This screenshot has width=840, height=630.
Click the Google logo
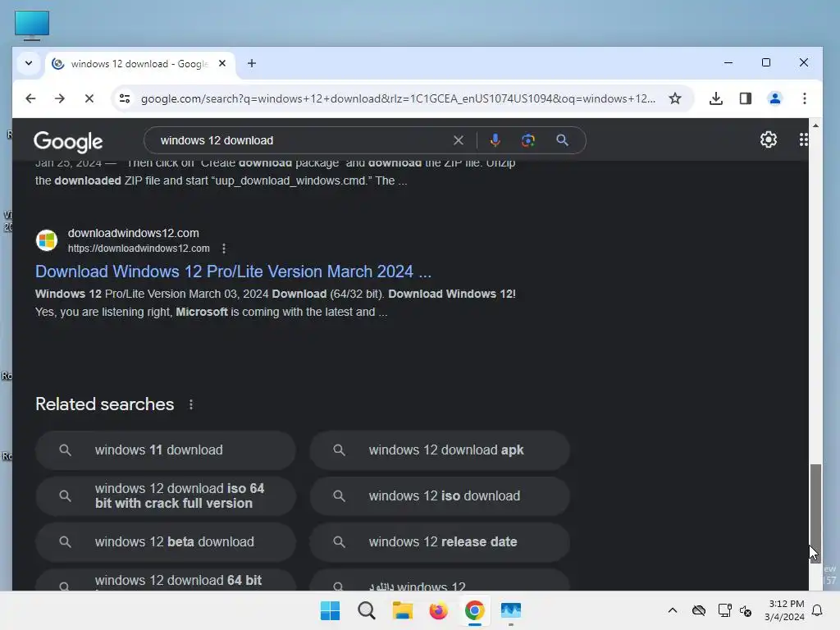coord(68,141)
